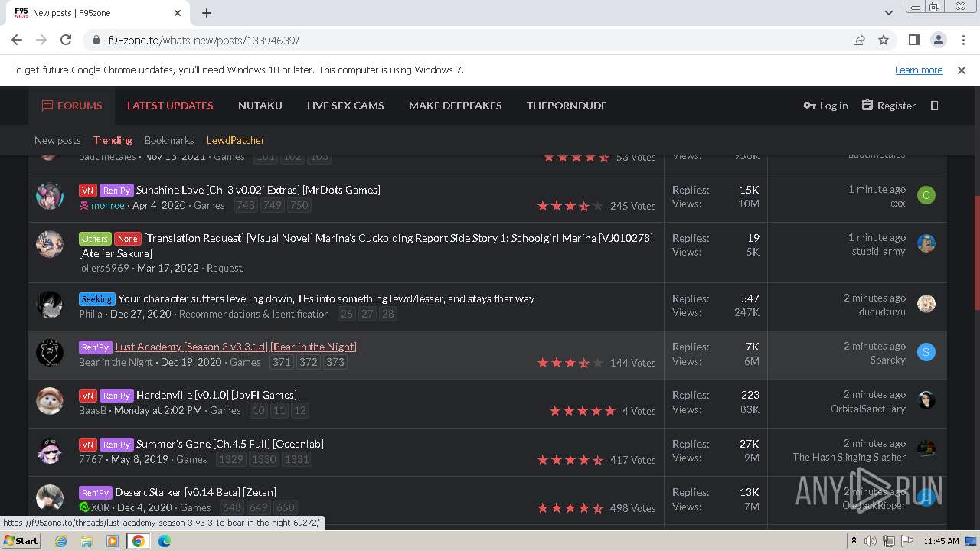This screenshot has width=980, height=551.
Task: Open Microsoft Edge from the taskbar
Action: pos(165,541)
